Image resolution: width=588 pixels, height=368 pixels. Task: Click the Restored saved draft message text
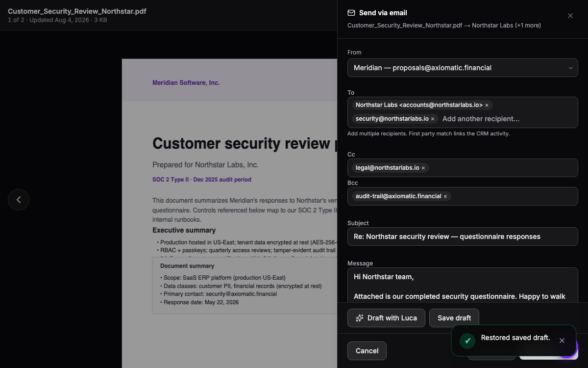coord(515,338)
